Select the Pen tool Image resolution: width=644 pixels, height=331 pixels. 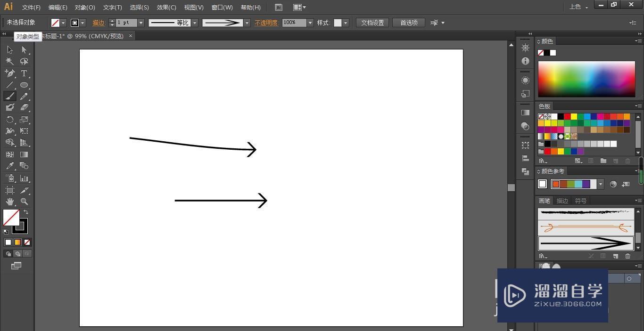(10, 73)
